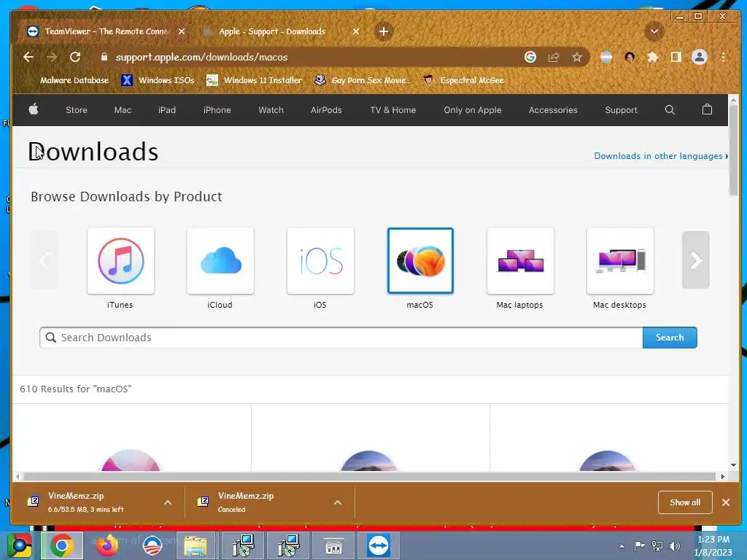Select the iCloud product icon
This screenshot has width=747, height=560.
click(x=220, y=261)
